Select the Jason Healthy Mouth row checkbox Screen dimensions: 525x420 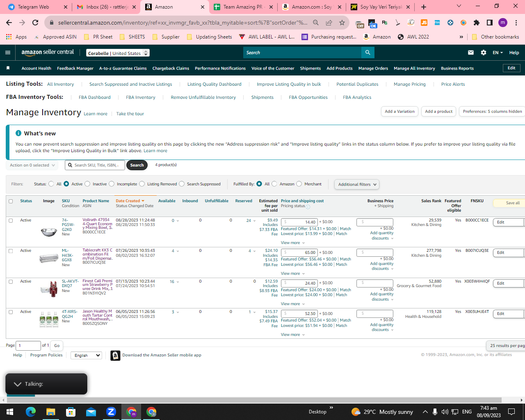pos(11,312)
